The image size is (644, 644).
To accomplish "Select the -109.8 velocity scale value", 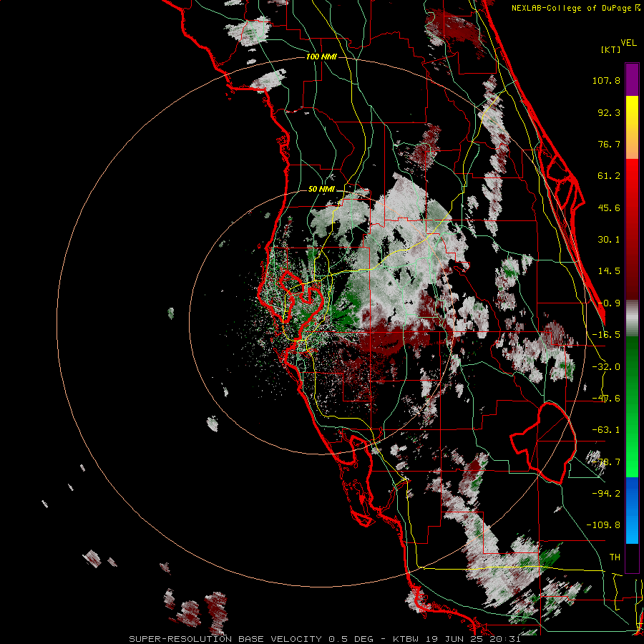I will click(603, 525).
